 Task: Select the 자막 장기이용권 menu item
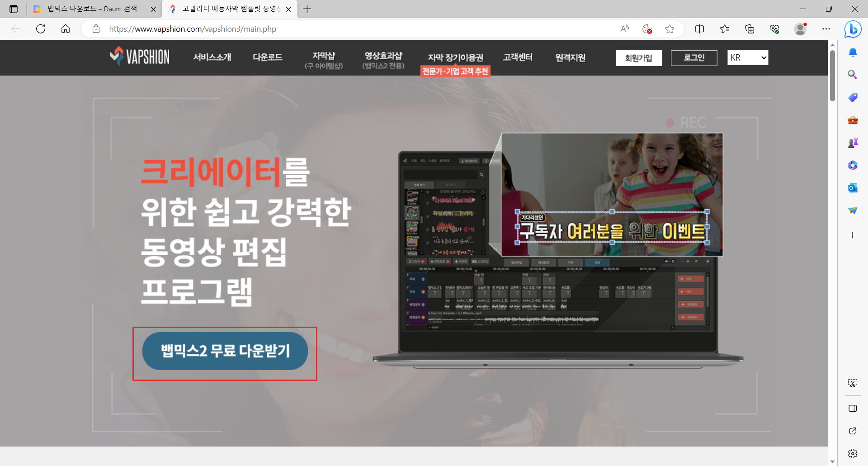455,57
